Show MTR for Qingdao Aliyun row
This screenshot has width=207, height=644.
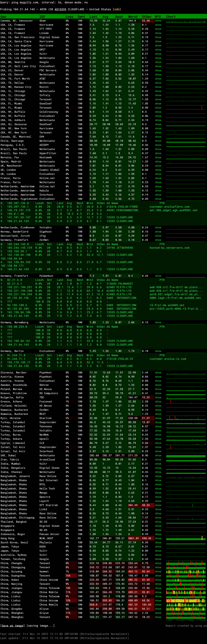coord(158,609)
